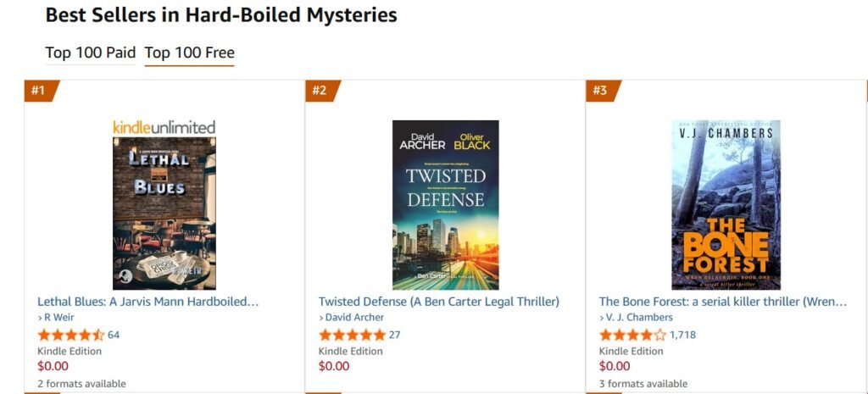Click the star rating for Lethal Blues
Viewport: 868px width, 394px height.
coord(71,335)
